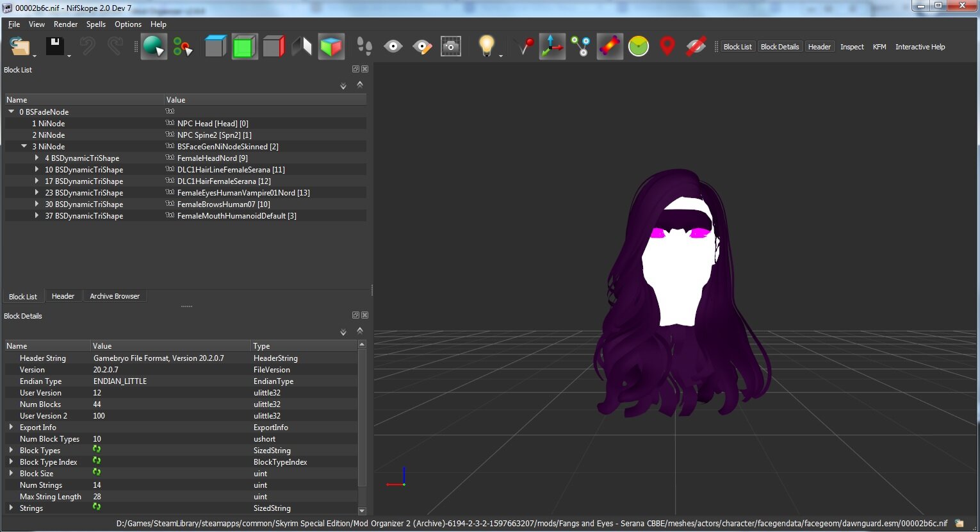This screenshot has width=980, height=532.
Task: Toggle the Block Details toolbar button
Action: pyautogui.click(x=780, y=47)
